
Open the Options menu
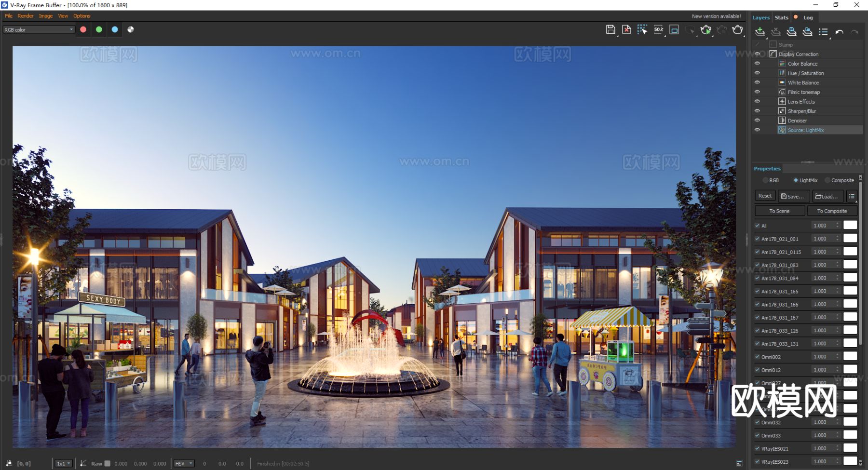(82, 16)
